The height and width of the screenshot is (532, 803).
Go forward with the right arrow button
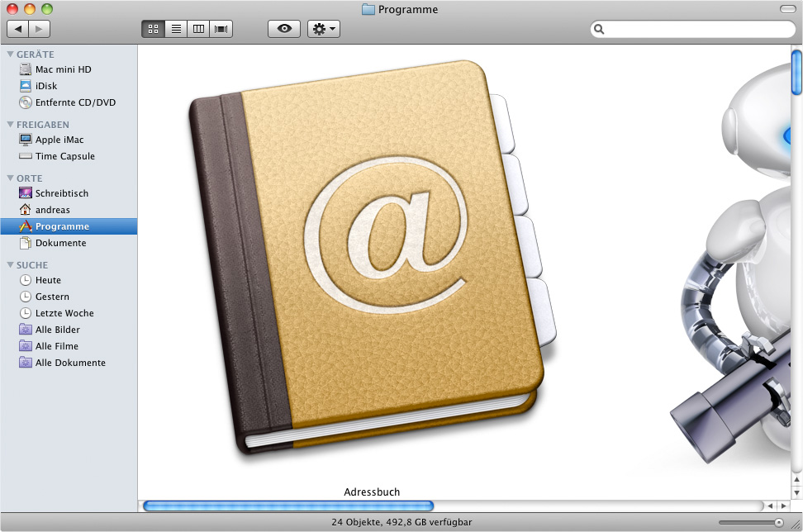point(40,29)
